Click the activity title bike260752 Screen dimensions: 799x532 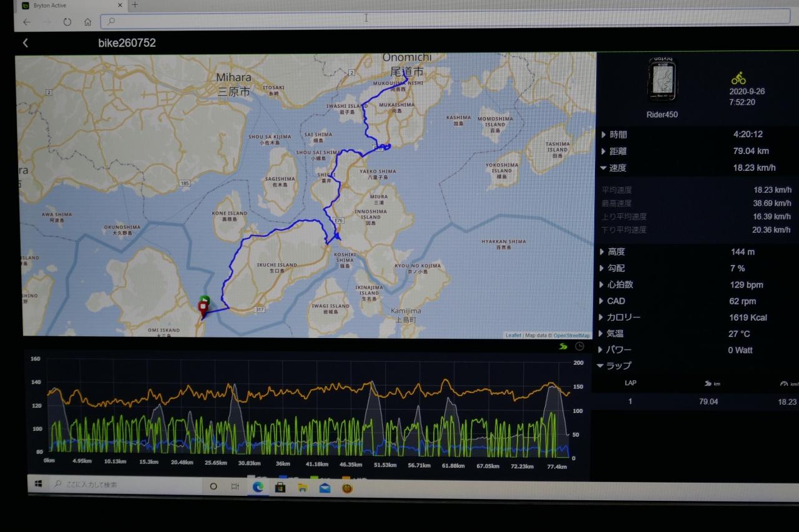tap(127, 43)
